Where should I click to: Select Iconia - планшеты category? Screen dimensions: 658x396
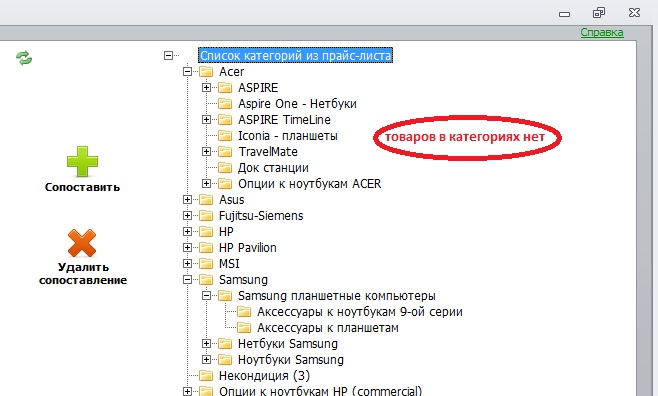click(287, 135)
